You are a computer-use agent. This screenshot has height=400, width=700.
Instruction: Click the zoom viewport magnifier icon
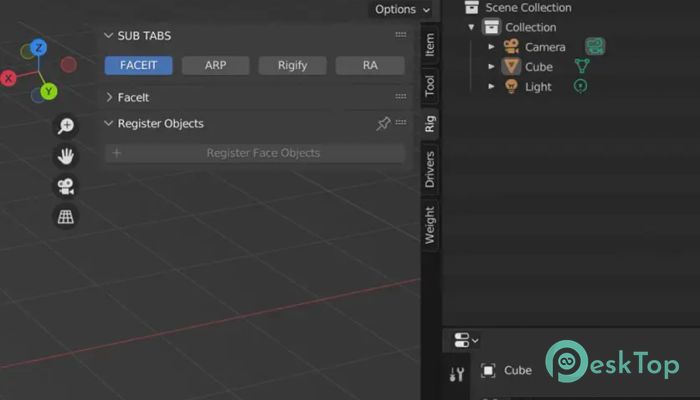tap(66, 126)
